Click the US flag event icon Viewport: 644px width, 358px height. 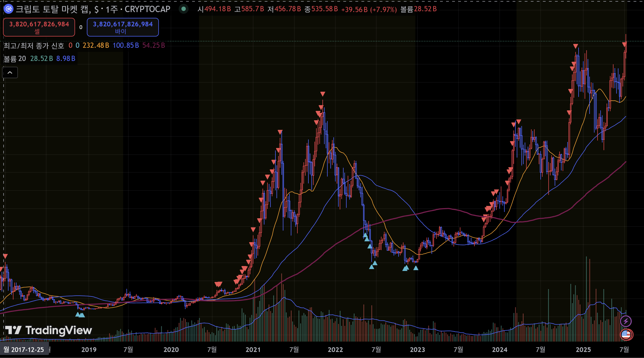[x=626, y=334]
